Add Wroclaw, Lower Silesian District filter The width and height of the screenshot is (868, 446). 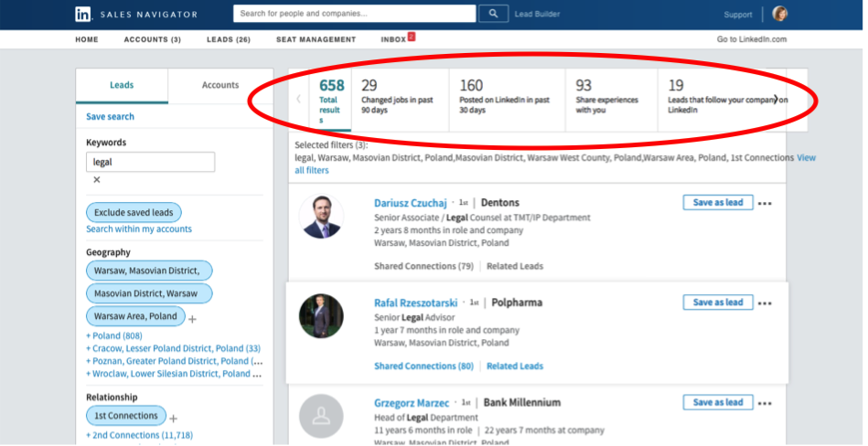pos(174,374)
